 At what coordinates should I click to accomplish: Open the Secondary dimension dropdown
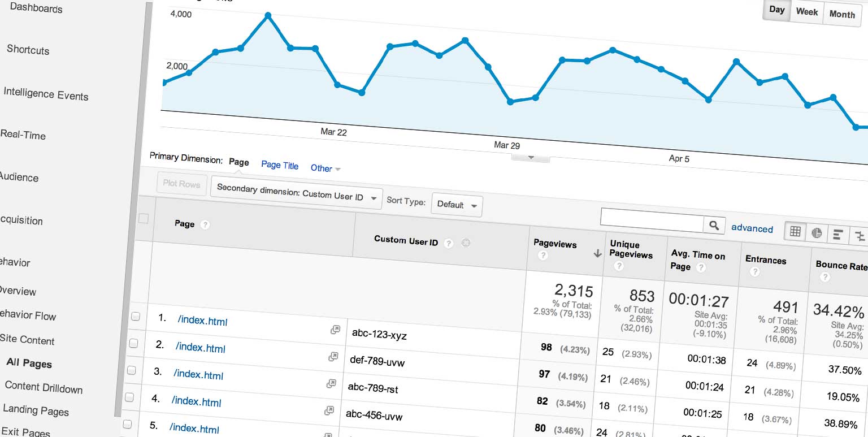pos(296,195)
